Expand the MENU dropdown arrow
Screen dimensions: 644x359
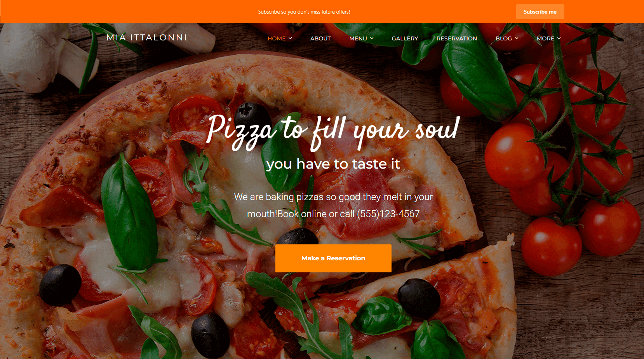point(372,38)
